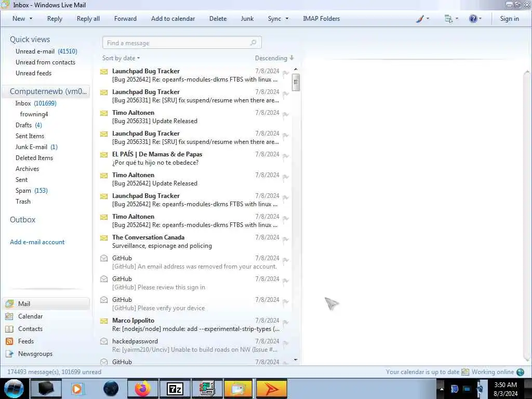The image size is (532, 399).
Task: Expand the Sync dropdown arrow
Action: pos(287,19)
